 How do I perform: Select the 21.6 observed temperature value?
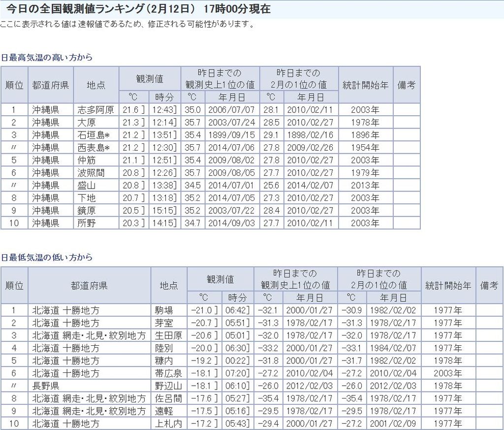[x=132, y=110]
